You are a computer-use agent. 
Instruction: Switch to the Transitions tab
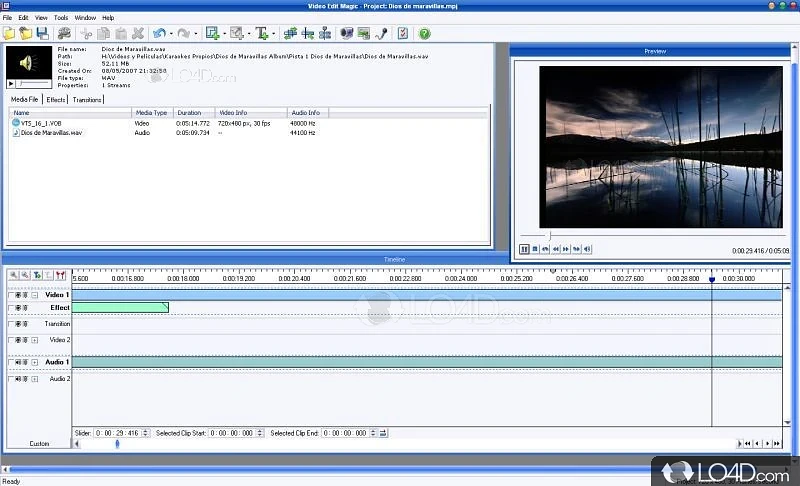(87, 100)
